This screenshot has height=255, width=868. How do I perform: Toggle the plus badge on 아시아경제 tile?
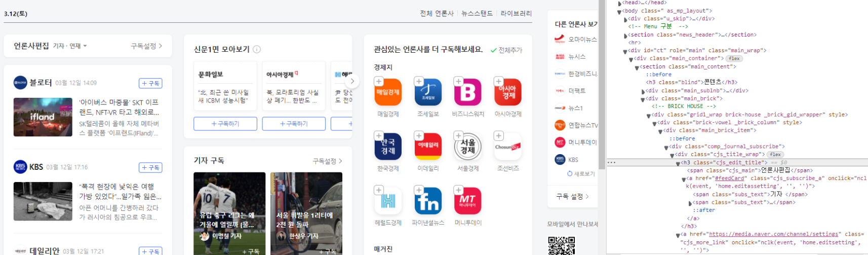pyautogui.click(x=498, y=82)
